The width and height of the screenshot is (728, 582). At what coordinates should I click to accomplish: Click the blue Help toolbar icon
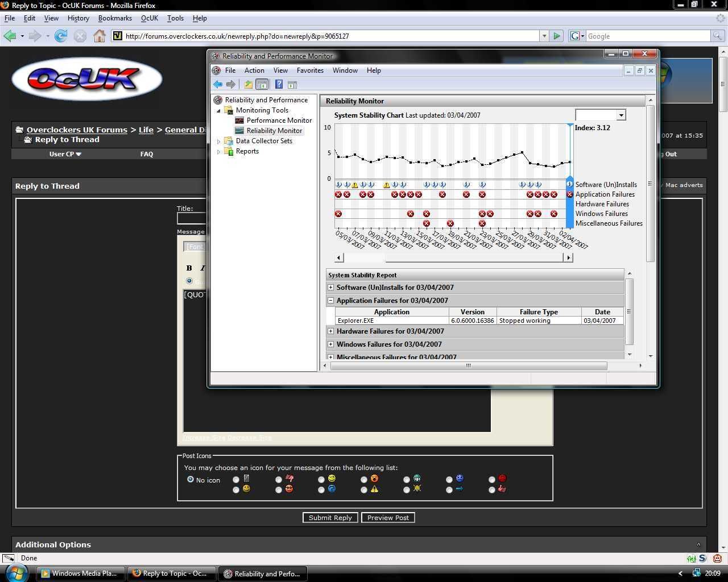(x=279, y=85)
